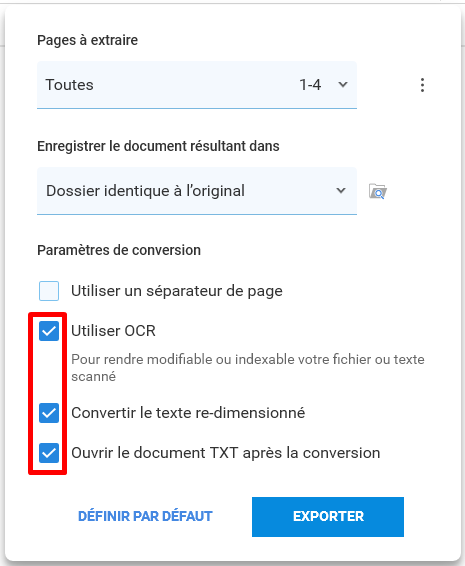The width and height of the screenshot is (465, 566).
Task: Click the Utiliser OCR label text
Action: [x=113, y=331]
